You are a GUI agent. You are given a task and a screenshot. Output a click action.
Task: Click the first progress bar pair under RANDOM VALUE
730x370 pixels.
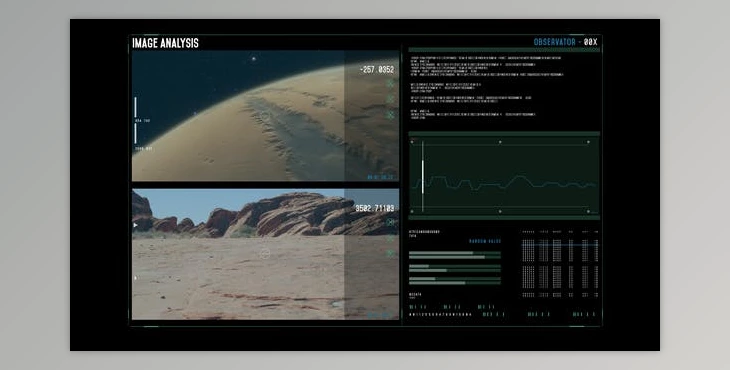[x=455, y=255]
